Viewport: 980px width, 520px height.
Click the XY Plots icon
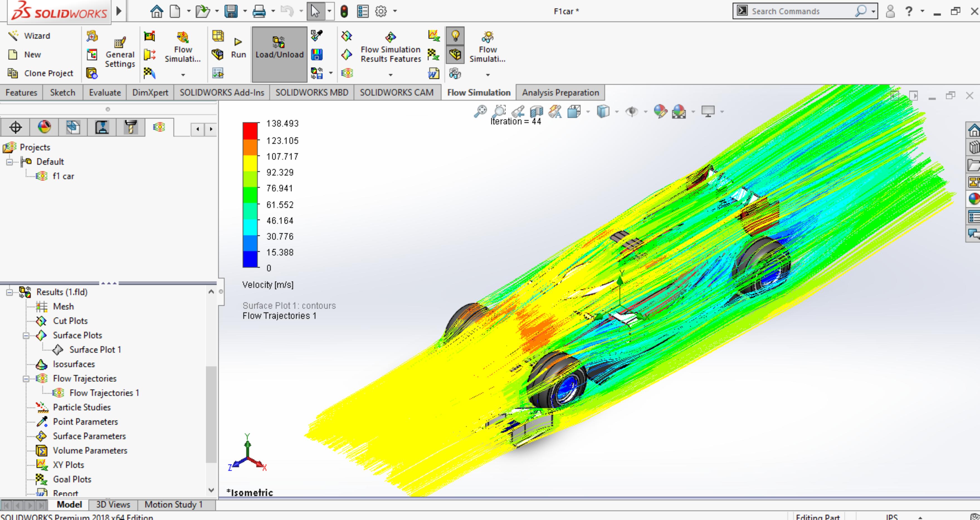tap(42, 465)
